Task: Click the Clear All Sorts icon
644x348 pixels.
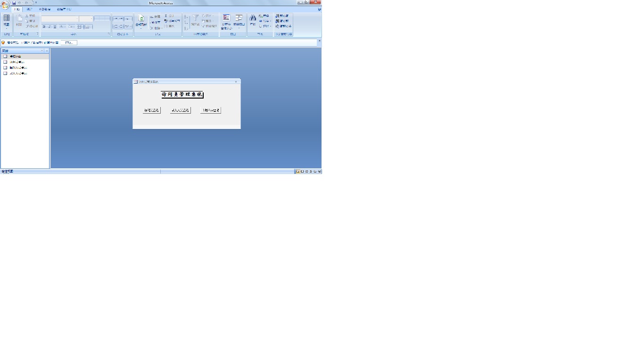Action: click(186, 28)
